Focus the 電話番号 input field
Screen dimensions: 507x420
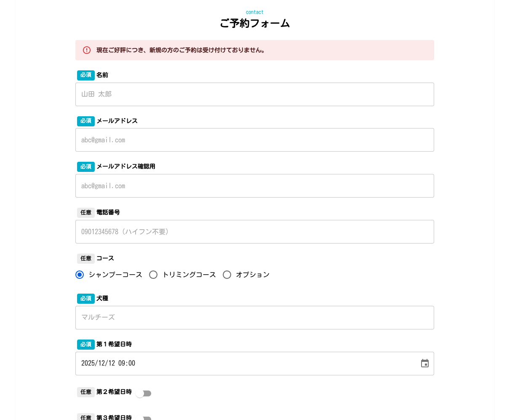[254, 232]
